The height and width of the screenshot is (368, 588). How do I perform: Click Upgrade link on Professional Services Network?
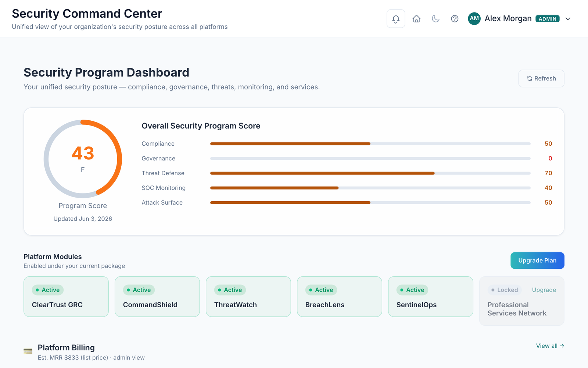coord(544,290)
